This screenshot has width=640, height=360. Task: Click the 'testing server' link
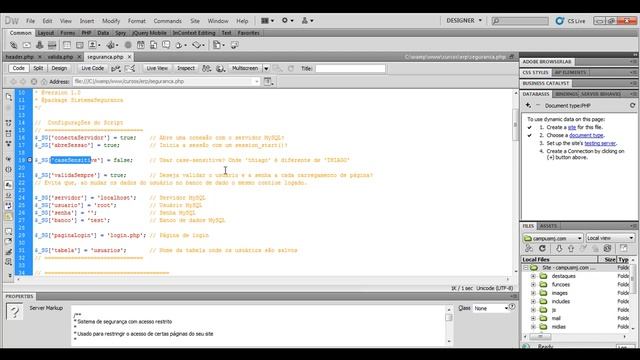pyautogui.click(x=600, y=143)
